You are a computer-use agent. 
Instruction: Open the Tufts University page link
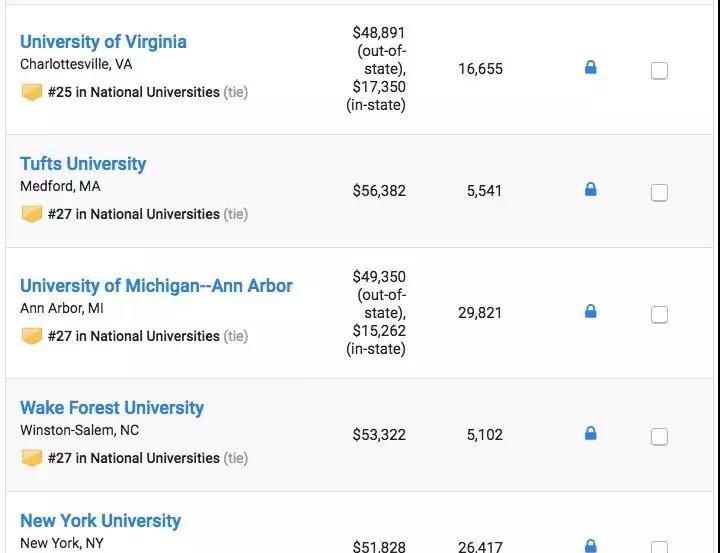coord(83,164)
